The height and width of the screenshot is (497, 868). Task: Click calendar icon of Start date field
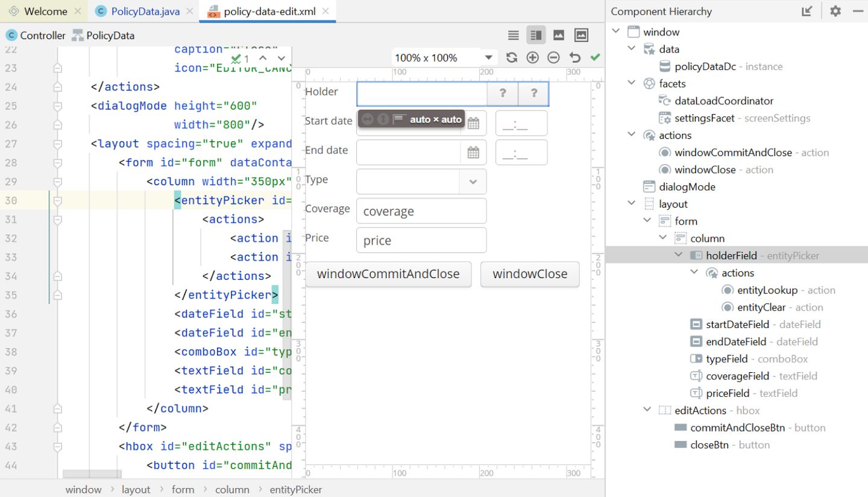coord(473,123)
